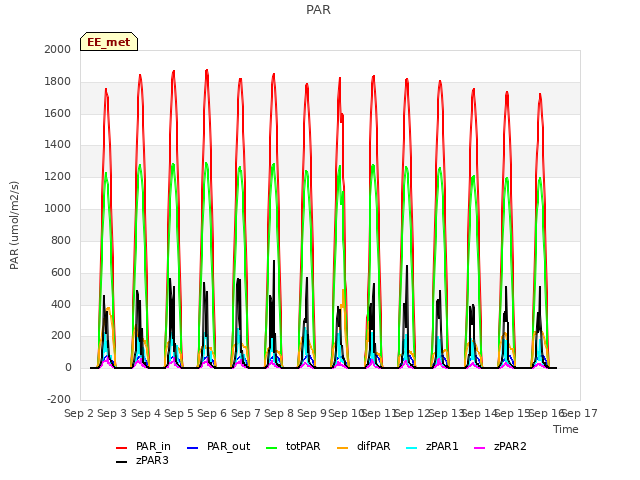640x480 pixels.
Task: Click the 0 y-axis tick label
Action: [x=68, y=368]
